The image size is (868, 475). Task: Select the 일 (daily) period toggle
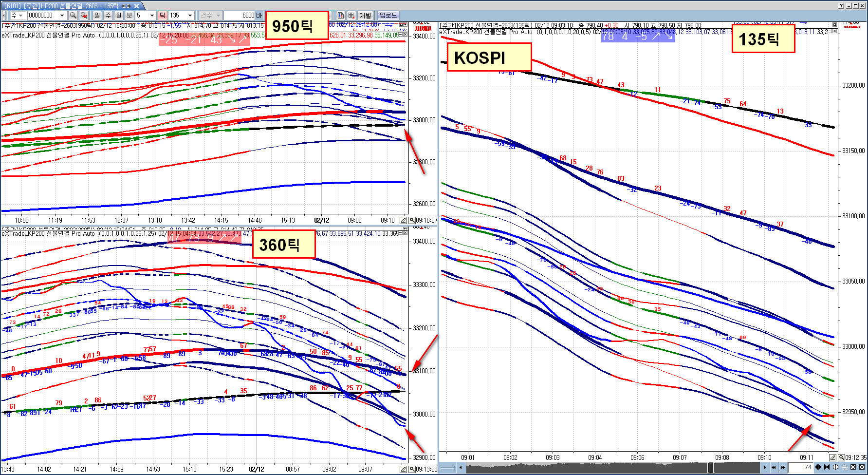click(97, 16)
